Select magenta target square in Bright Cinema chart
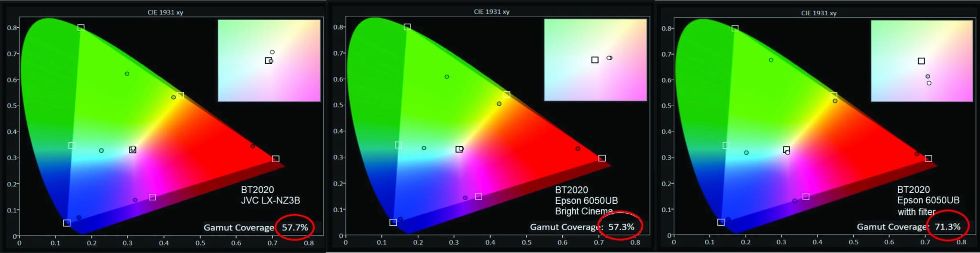980x253 pixels. (479, 197)
